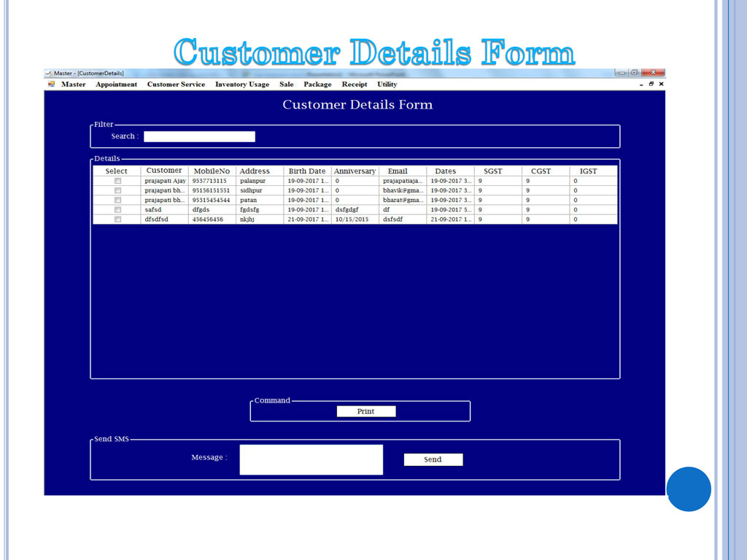
Task: Focus the Search filter field
Action: [199, 136]
